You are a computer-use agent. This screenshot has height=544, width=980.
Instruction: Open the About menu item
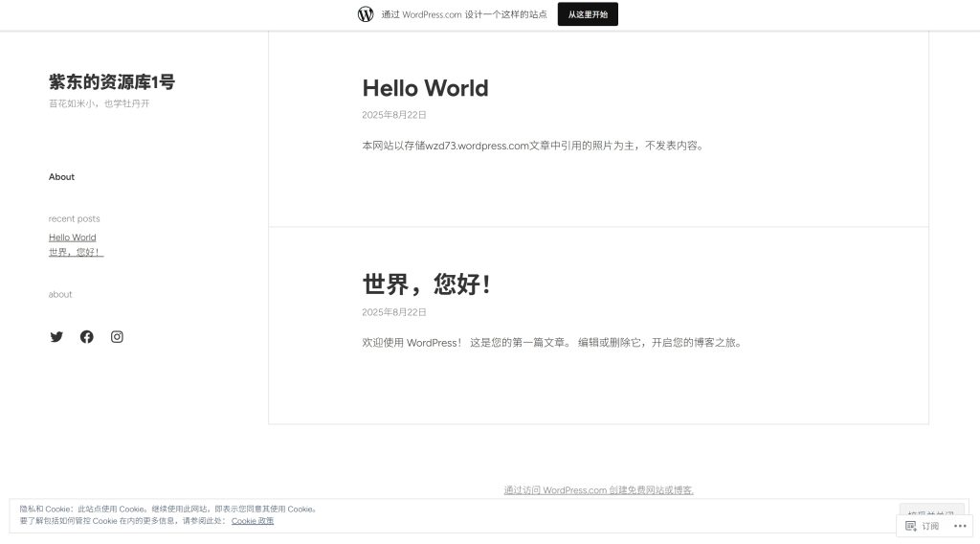point(61,177)
